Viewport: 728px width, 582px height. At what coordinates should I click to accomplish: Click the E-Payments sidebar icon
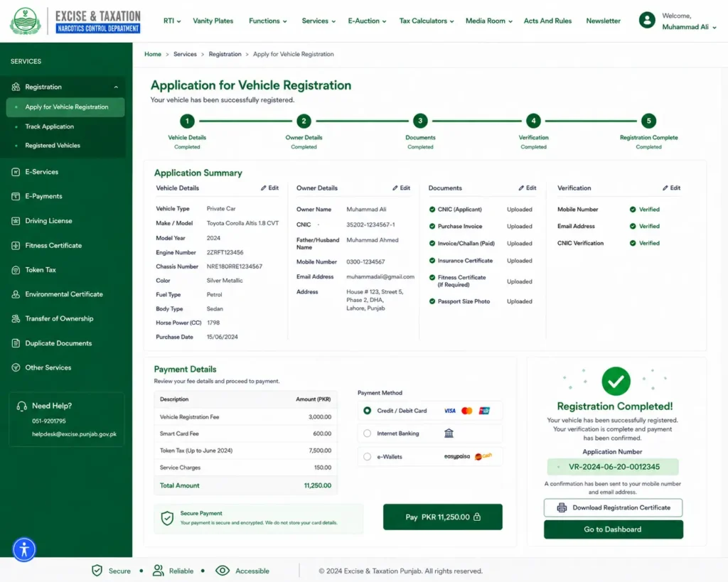pos(16,196)
